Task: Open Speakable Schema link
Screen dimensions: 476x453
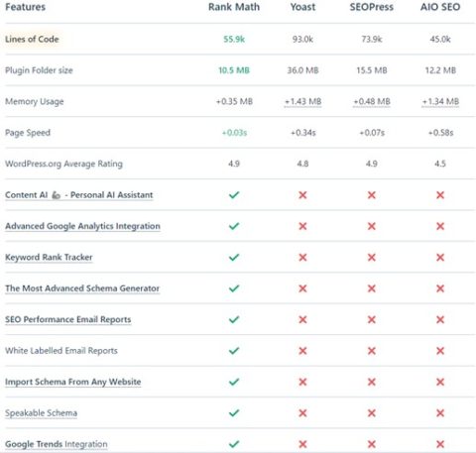Action: (41, 413)
